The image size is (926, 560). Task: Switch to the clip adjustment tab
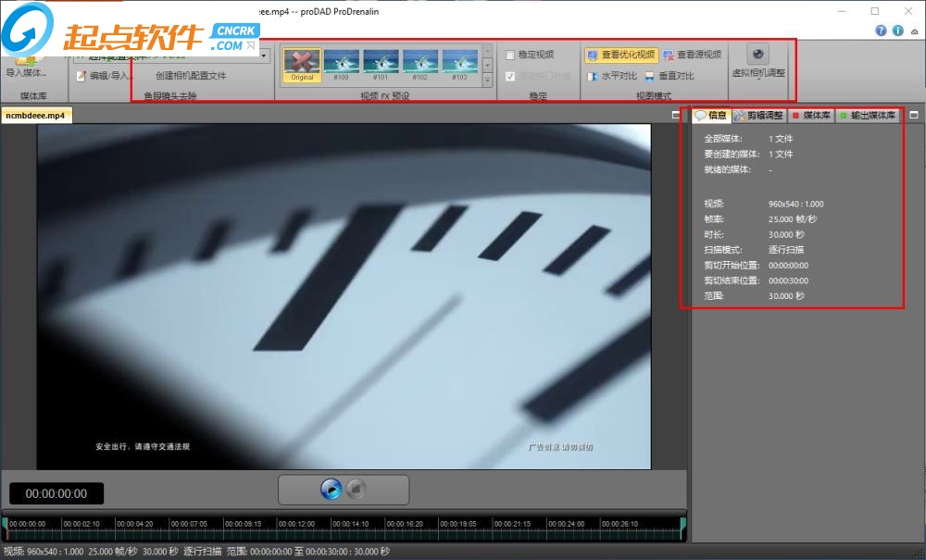pos(758,116)
